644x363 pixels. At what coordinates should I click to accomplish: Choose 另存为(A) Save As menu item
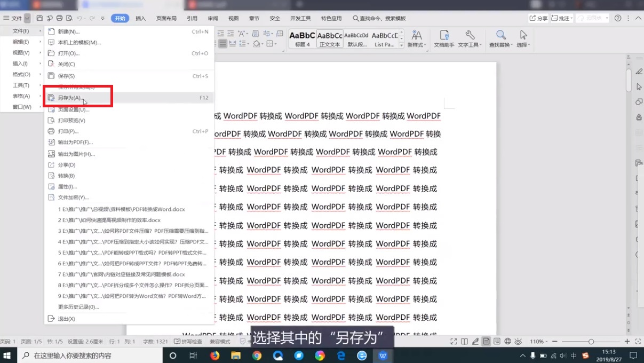coord(129,98)
